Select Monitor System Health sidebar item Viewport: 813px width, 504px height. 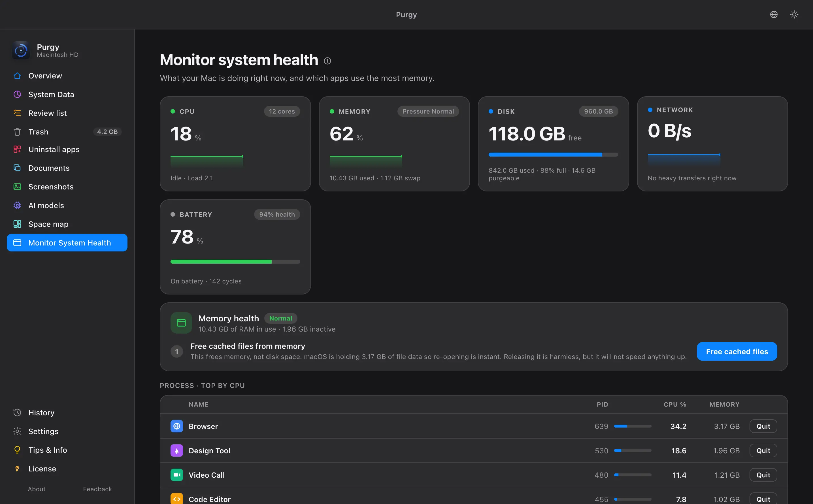coord(67,243)
